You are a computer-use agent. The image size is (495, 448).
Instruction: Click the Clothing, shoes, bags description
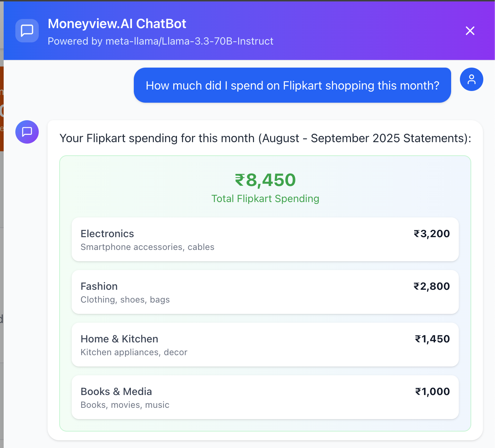[x=125, y=300]
